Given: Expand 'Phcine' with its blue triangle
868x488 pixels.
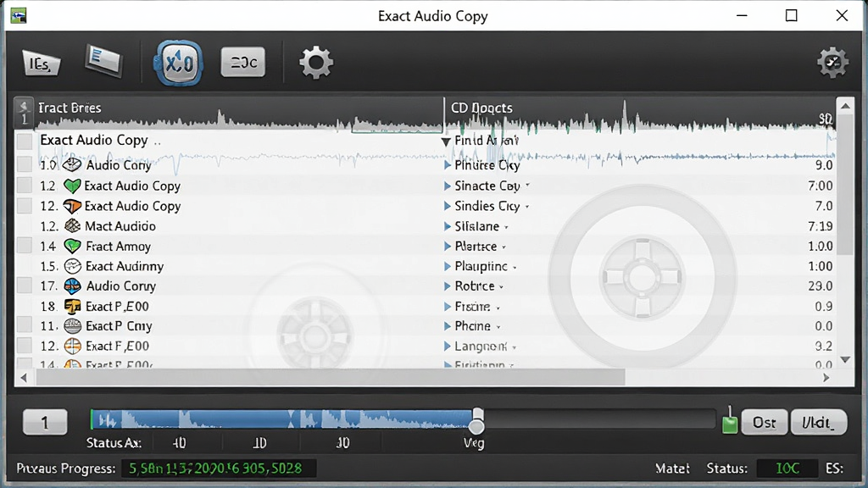Looking at the screenshot, I should (x=448, y=326).
